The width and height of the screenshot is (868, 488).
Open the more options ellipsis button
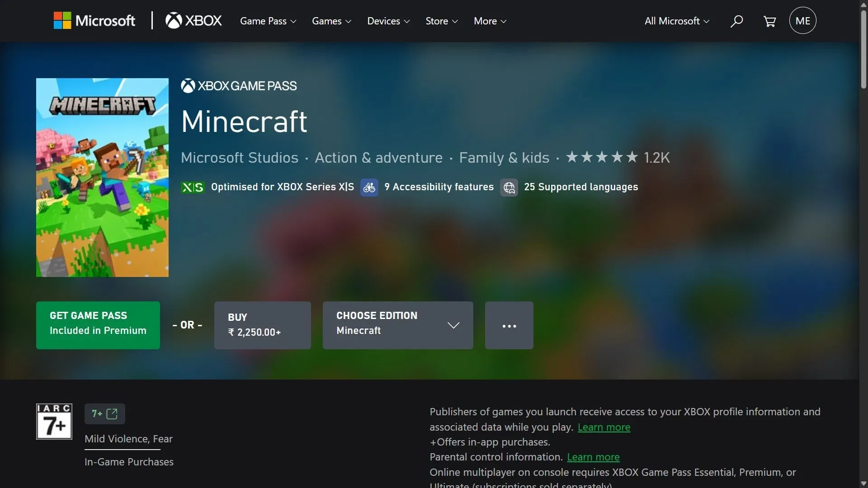[x=509, y=325]
